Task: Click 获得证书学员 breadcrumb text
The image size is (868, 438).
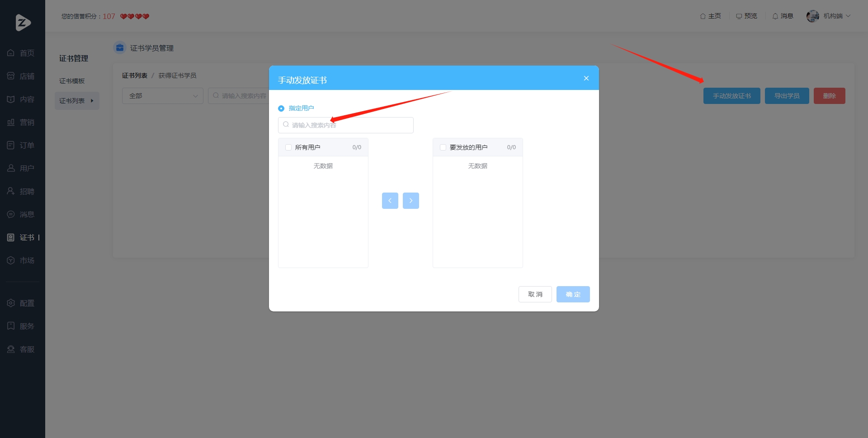Action: pyautogui.click(x=177, y=75)
